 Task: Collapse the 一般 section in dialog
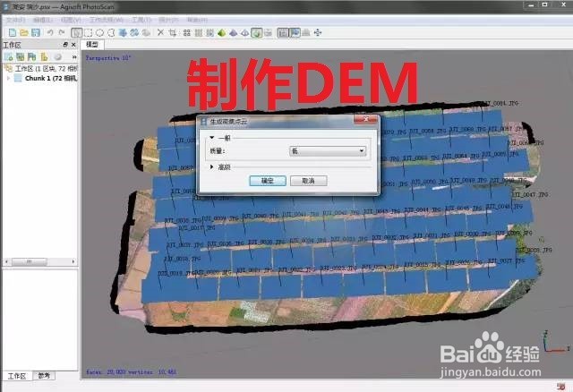tap(211, 138)
